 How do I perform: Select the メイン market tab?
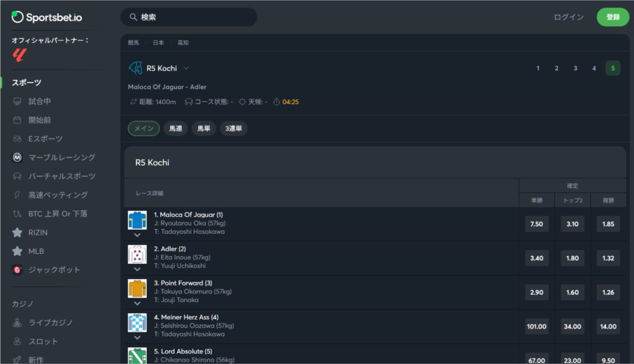pos(144,129)
